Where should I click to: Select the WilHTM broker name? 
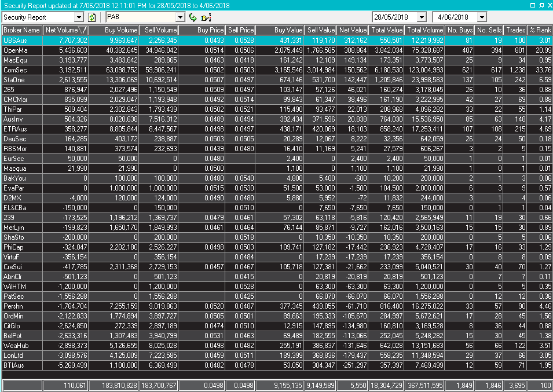15,287
